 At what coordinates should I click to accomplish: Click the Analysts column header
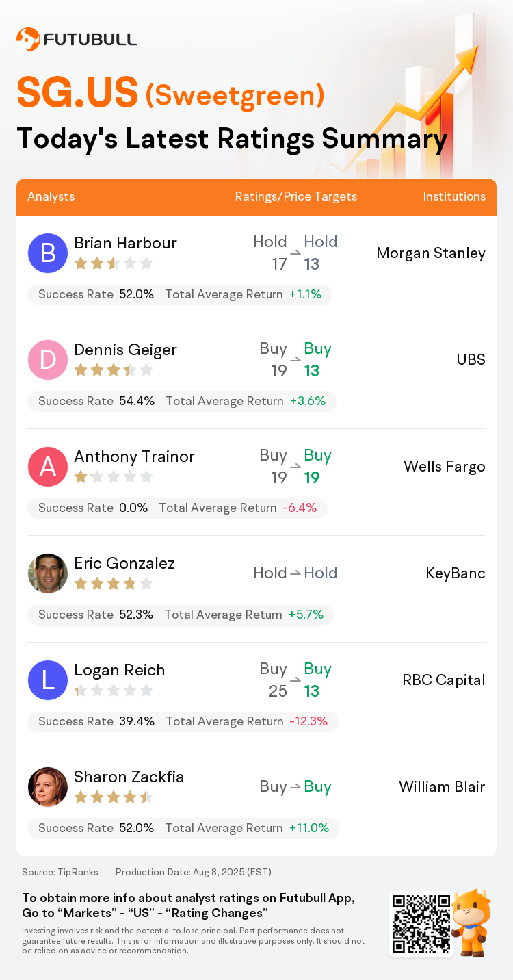(51, 196)
